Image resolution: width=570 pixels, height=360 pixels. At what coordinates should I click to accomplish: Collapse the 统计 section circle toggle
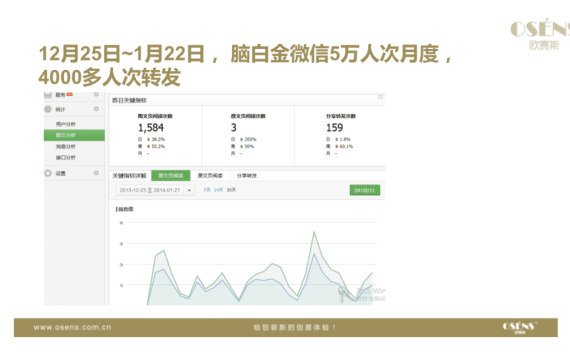pyautogui.click(x=96, y=109)
